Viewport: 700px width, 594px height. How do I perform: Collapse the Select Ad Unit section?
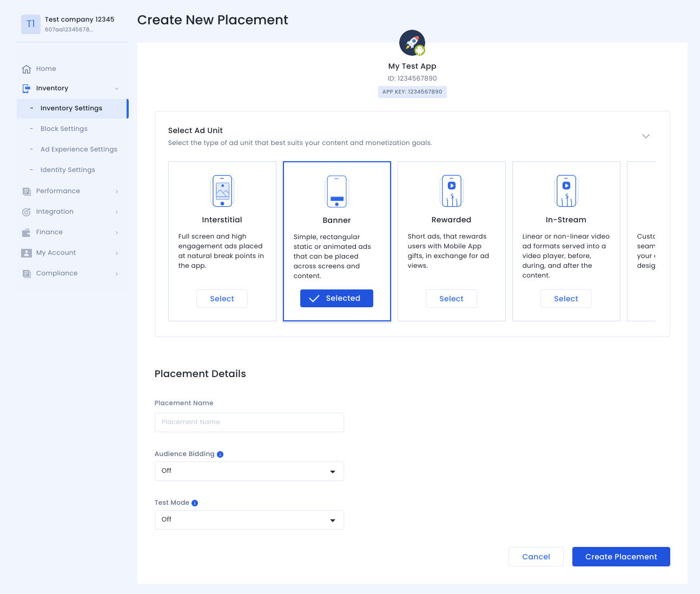click(x=645, y=136)
